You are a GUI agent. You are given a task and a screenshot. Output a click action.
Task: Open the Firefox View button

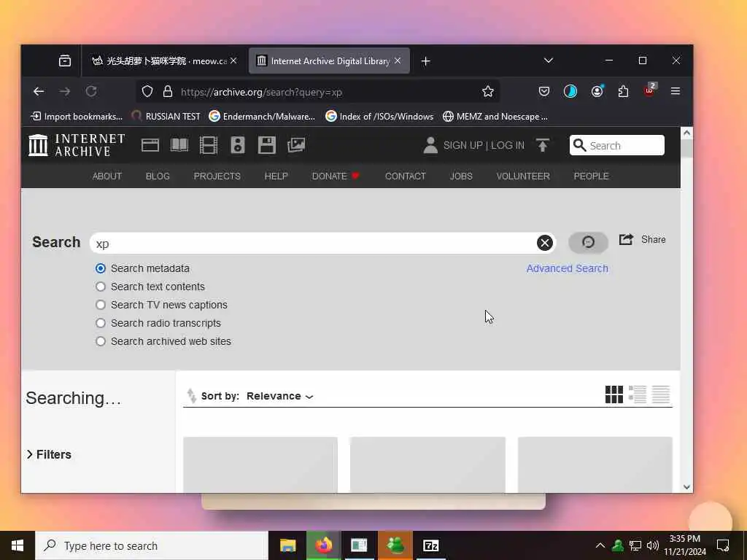pyautogui.click(x=65, y=61)
